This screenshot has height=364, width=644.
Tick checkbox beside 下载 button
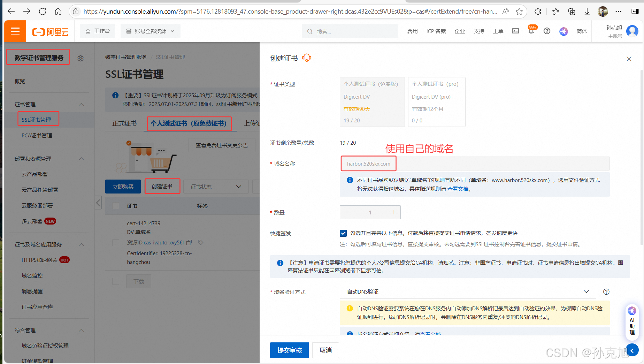116,281
